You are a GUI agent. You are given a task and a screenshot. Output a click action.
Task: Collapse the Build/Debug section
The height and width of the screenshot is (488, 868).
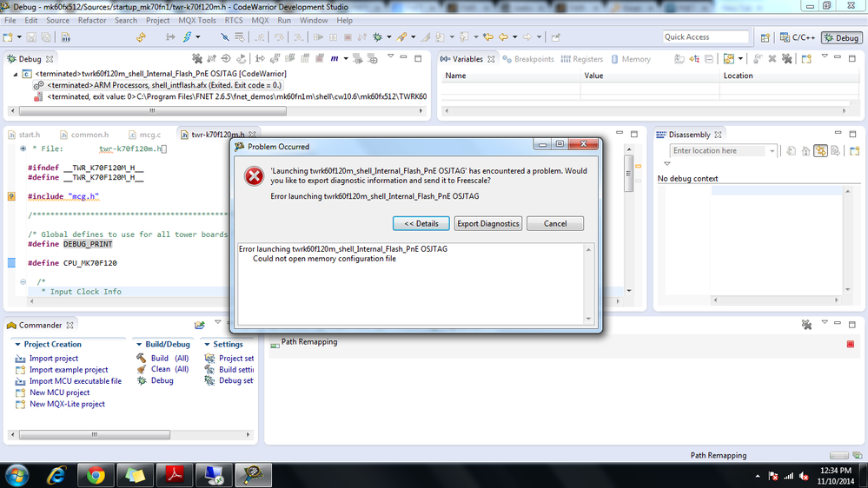(139, 344)
